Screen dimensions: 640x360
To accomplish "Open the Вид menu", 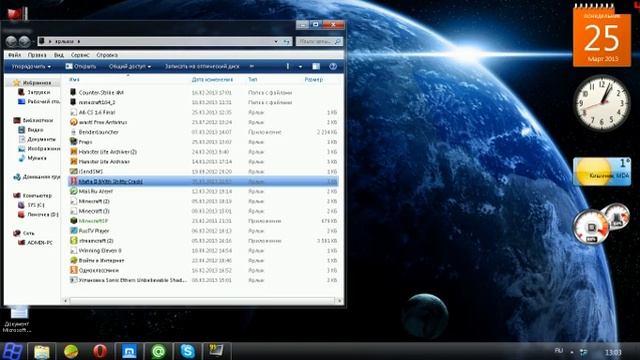I will click(x=59, y=55).
